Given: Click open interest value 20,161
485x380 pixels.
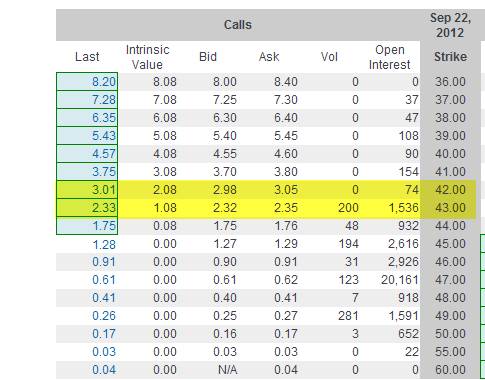Looking at the screenshot, I should 400,280.
